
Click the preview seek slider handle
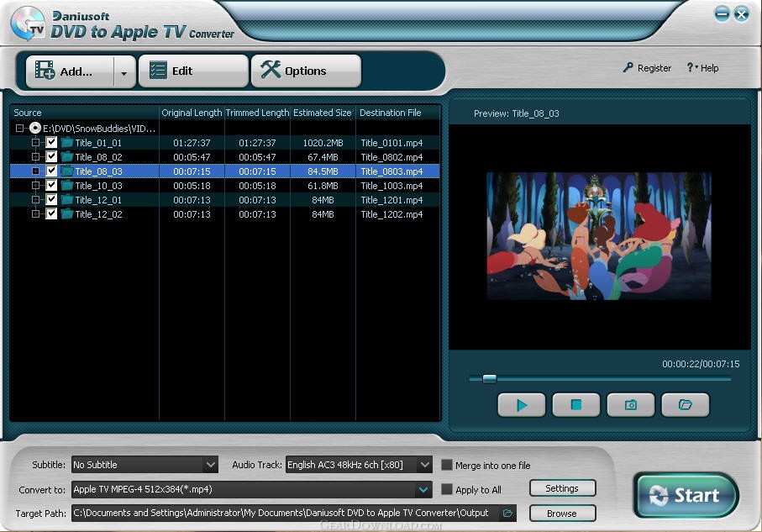click(489, 379)
